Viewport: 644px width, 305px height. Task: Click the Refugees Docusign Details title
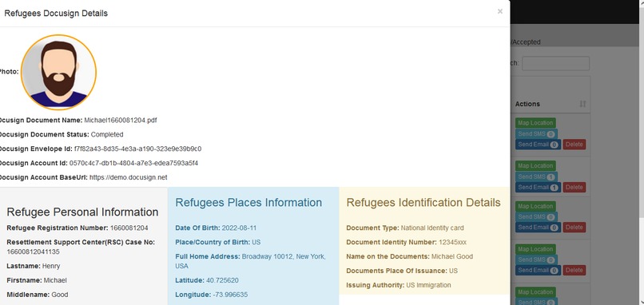point(56,13)
